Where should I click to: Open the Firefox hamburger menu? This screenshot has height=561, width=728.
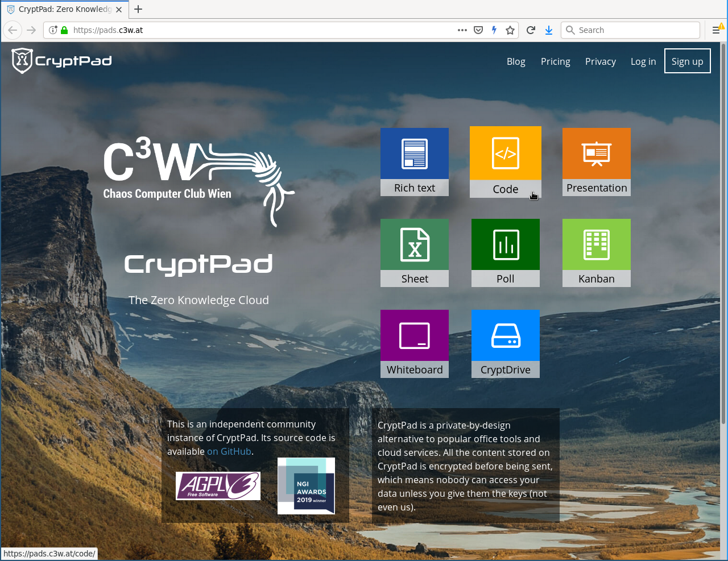(x=716, y=30)
